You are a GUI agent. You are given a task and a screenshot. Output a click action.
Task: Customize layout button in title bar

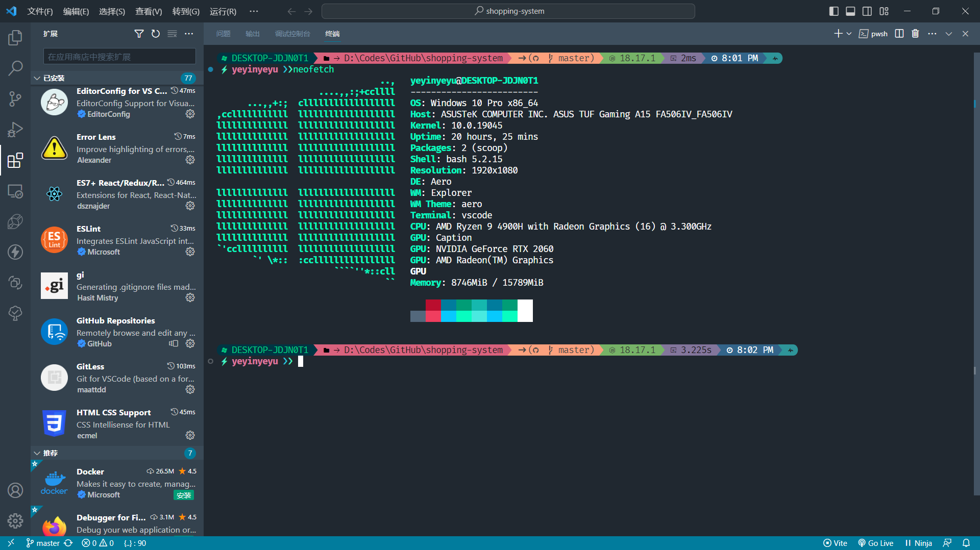[884, 11]
